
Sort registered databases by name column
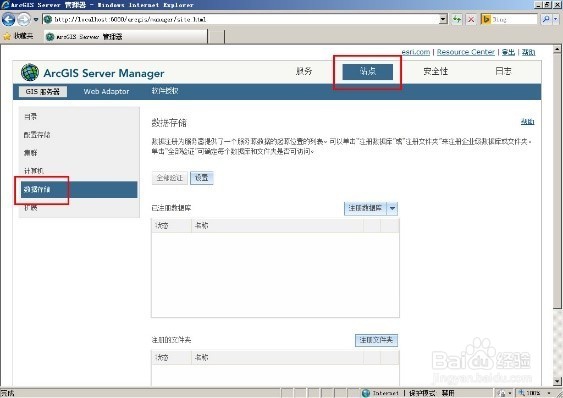coord(277,226)
